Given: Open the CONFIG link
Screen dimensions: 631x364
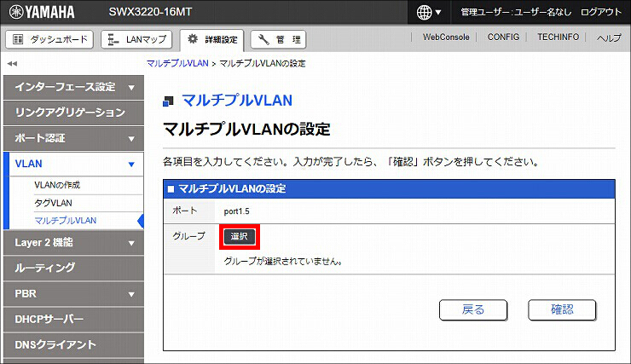Looking at the screenshot, I should pyautogui.click(x=503, y=37).
